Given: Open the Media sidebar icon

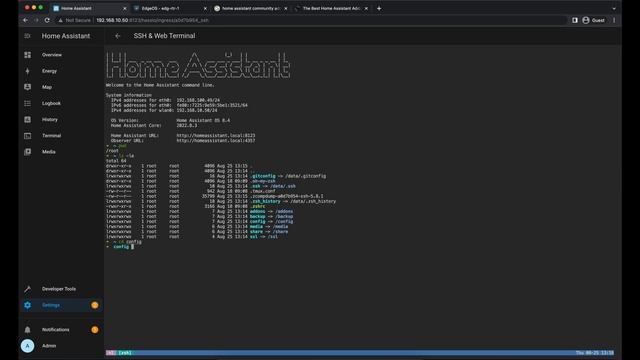Looking at the screenshot, I should click(x=27, y=152).
